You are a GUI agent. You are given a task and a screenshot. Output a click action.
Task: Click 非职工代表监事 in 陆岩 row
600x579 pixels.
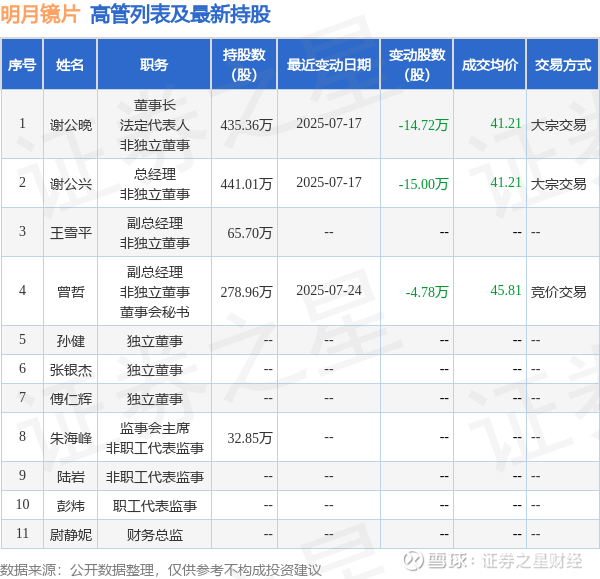coord(155,477)
